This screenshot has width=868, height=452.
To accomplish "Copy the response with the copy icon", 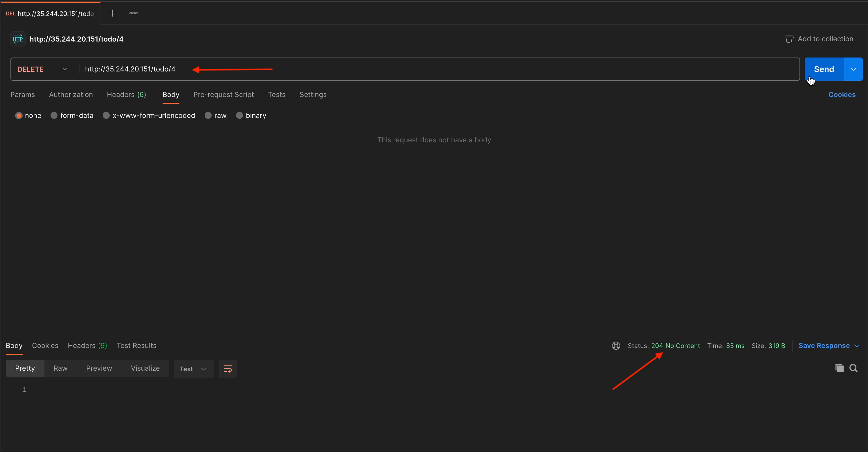I will pos(839,368).
